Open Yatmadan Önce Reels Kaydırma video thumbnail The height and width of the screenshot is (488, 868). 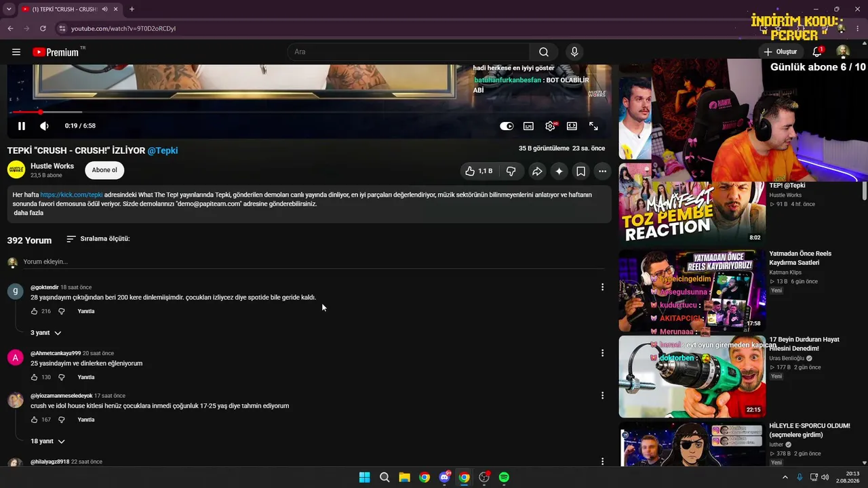(x=692, y=291)
